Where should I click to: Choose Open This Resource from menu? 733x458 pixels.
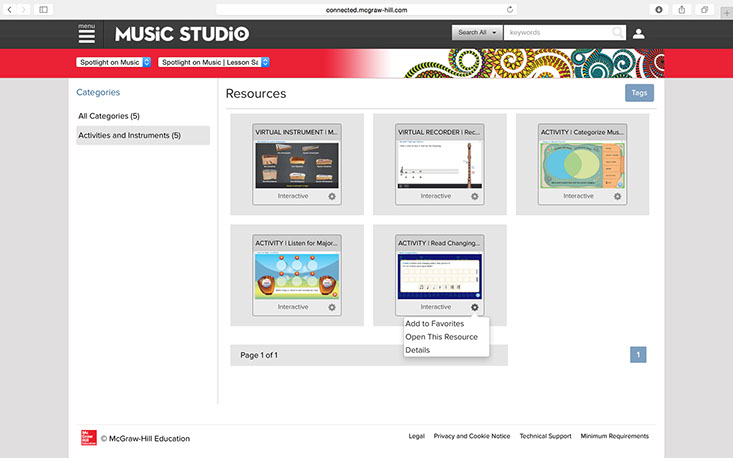(x=441, y=336)
